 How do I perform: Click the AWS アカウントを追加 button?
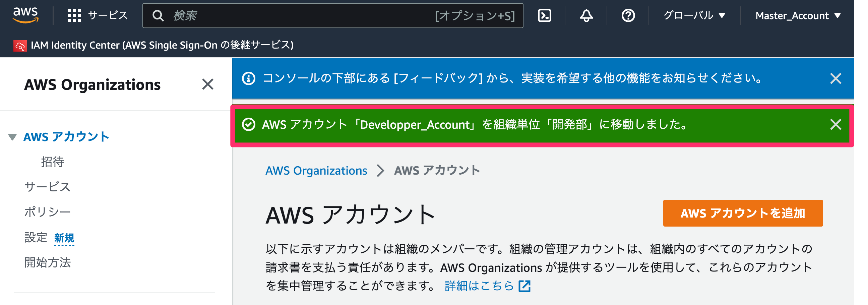click(743, 213)
